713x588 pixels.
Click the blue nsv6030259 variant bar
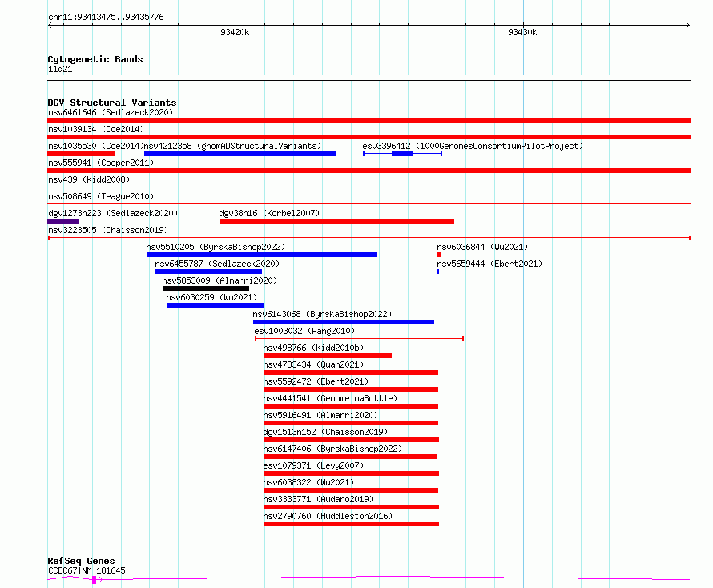pyautogui.click(x=216, y=305)
